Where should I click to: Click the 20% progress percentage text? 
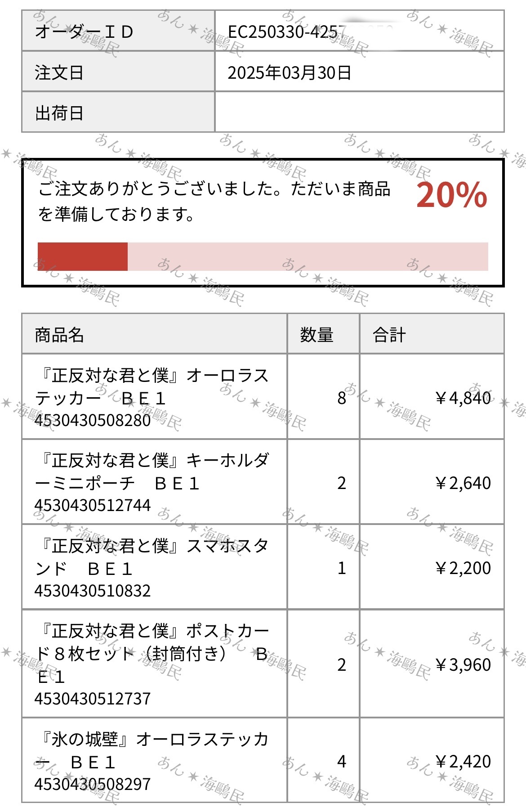click(451, 195)
